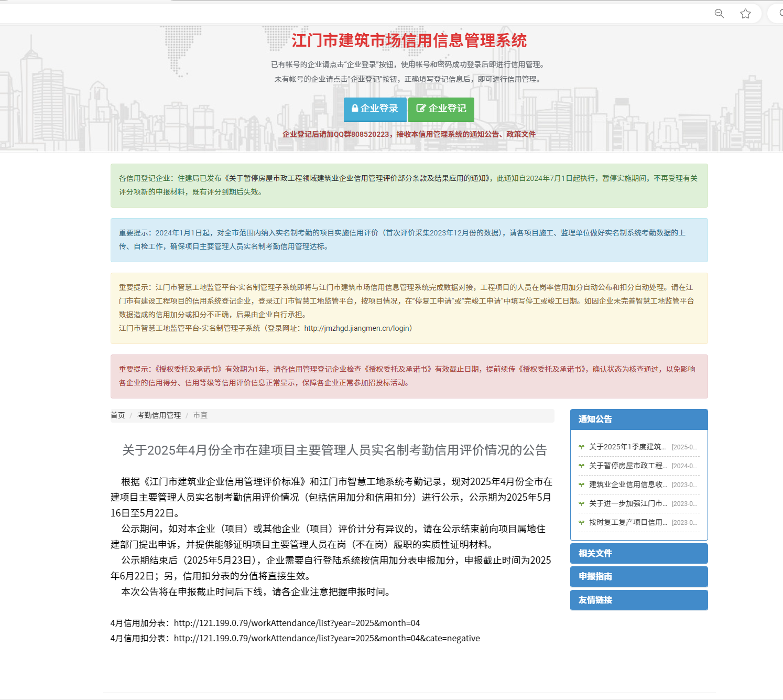
Task: Open the 考勤信用管理 breadcrumb link
Action: coord(159,415)
